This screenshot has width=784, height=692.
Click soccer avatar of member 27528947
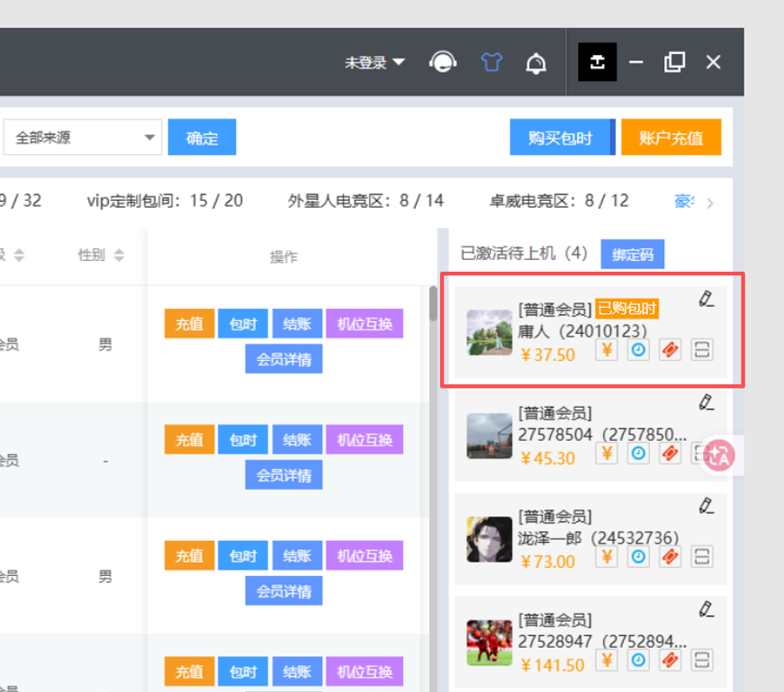point(490,643)
